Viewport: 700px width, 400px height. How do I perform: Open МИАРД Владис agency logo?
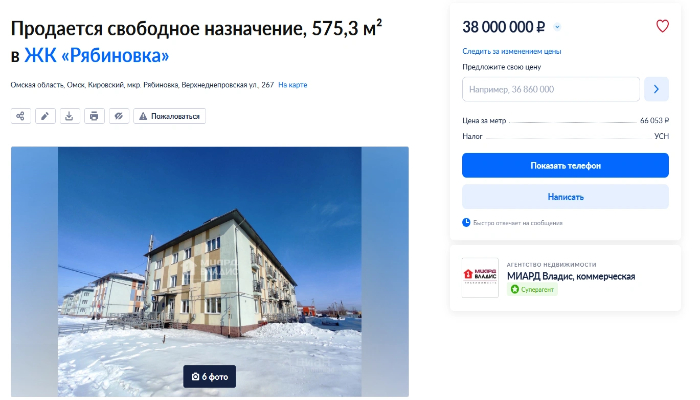tap(480, 278)
